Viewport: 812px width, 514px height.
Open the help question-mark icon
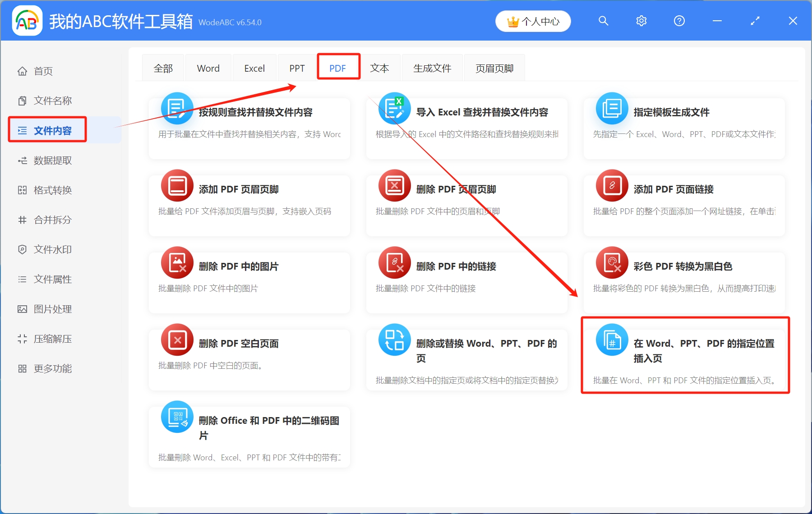(x=679, y=21)
